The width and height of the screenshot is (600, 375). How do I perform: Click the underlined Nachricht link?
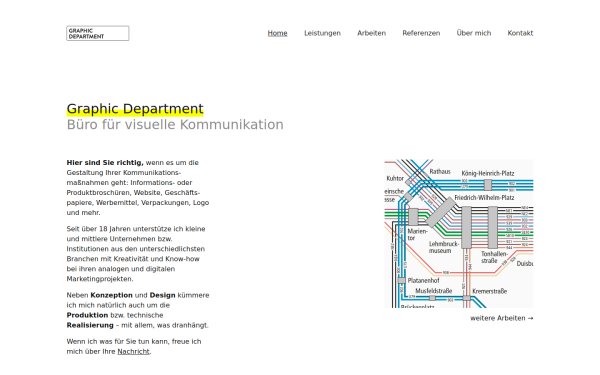click(133, 351)
